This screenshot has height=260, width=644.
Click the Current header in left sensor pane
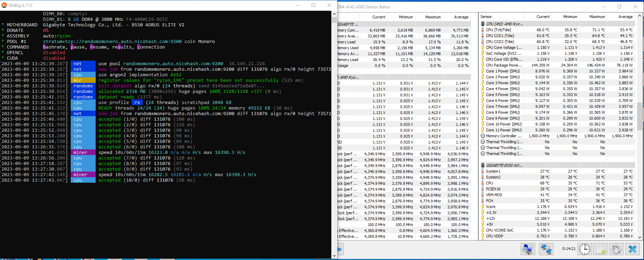pos(378,17)
